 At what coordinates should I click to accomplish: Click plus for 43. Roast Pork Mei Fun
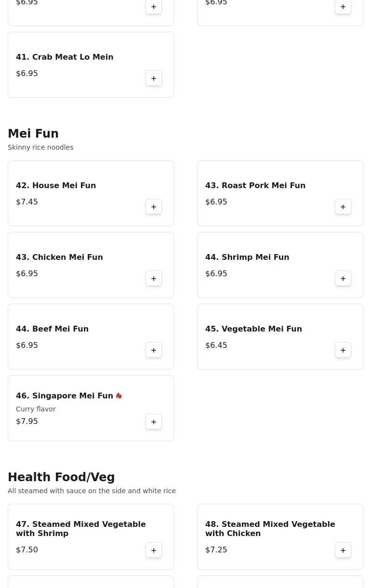[x=343, y=207]
